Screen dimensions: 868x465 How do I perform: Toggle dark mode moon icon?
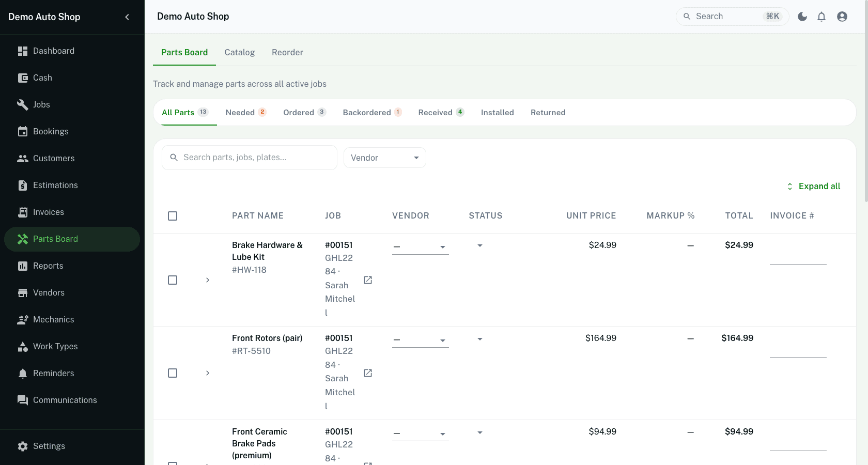tap(802, 17)
